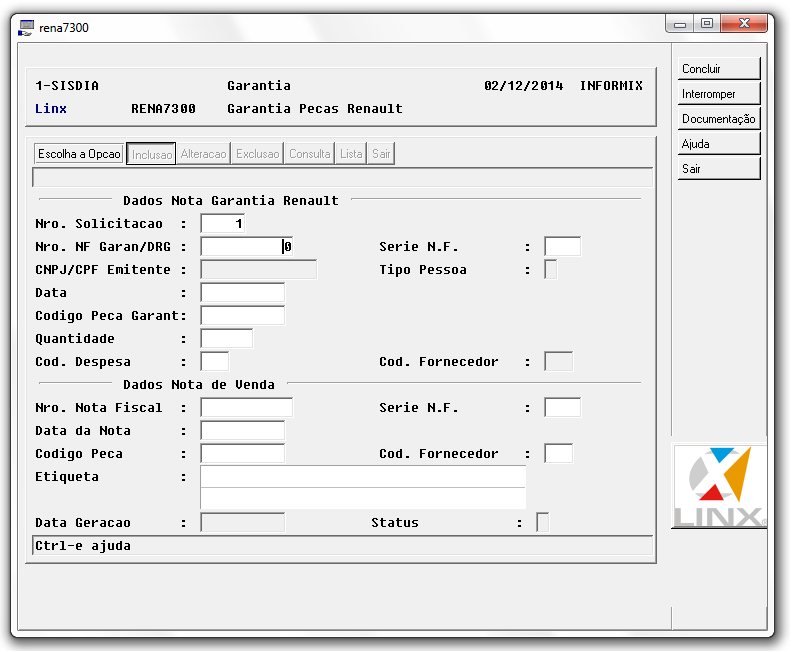Click Dados Nota de Venda section heading
Image resolution: width=793 pixels, height=652 pixels.
pyautogui.click(x=199, y=385)
